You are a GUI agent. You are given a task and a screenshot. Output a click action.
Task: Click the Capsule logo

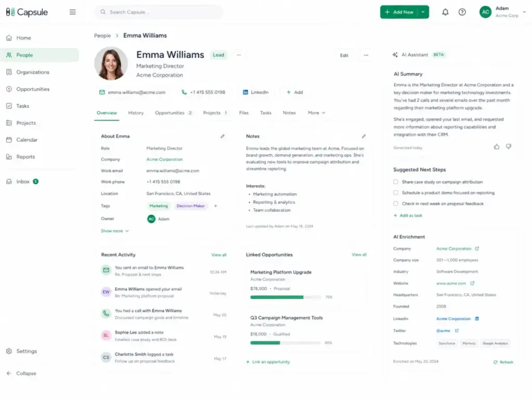pos(27,12)
